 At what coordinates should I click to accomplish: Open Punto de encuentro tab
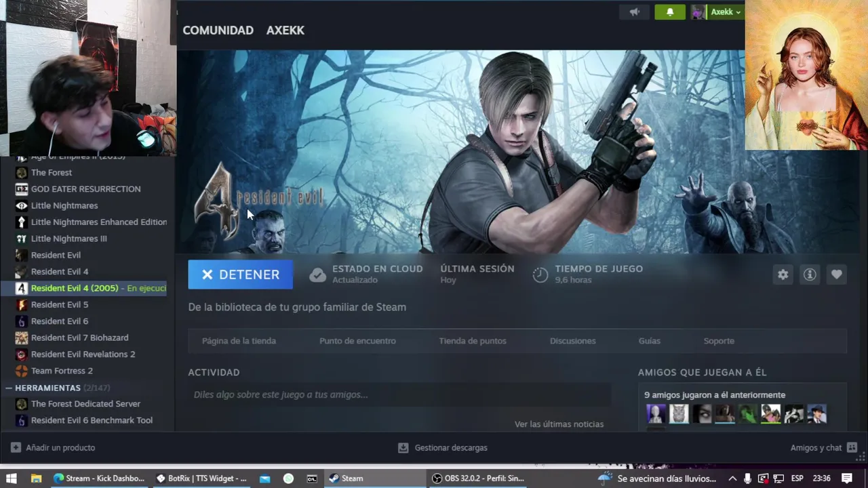point(357,341)
